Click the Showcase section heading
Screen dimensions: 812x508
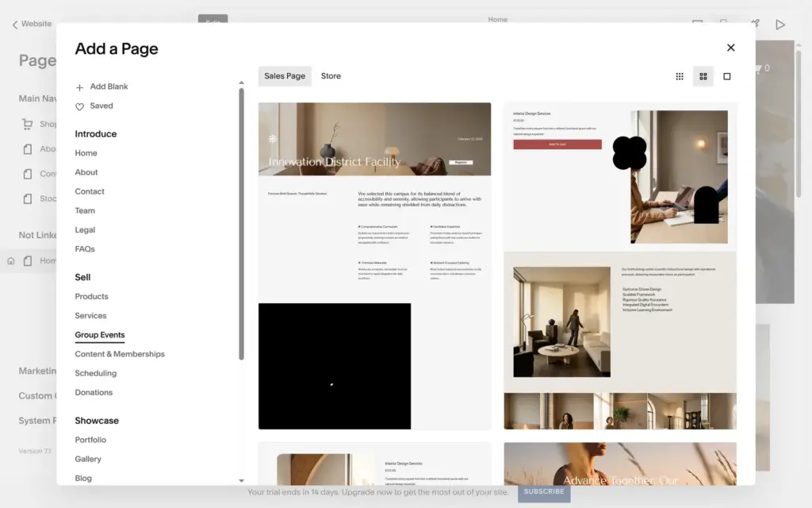(x=97, y=421)
